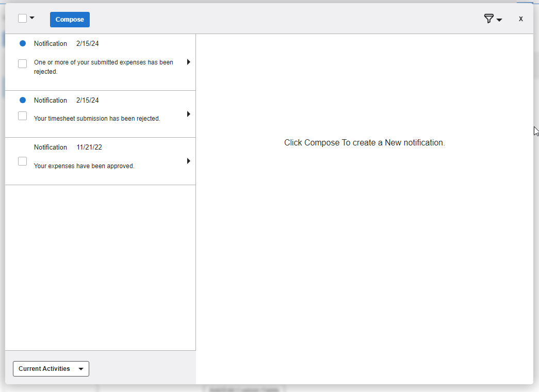This screenshot has width=539, height=392.
Task: Expand the timesheet rejected notification arrow
Action: [188, 114]
